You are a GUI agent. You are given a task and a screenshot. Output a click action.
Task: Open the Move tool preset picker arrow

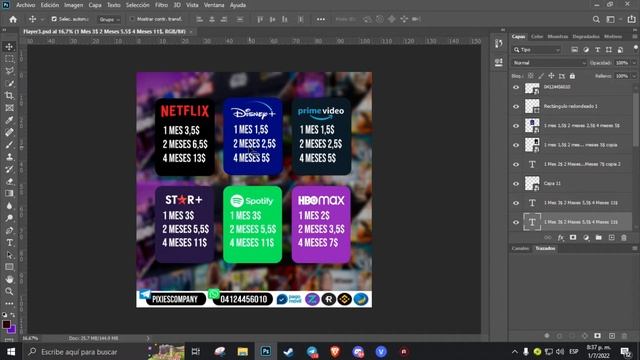[42, 19]
